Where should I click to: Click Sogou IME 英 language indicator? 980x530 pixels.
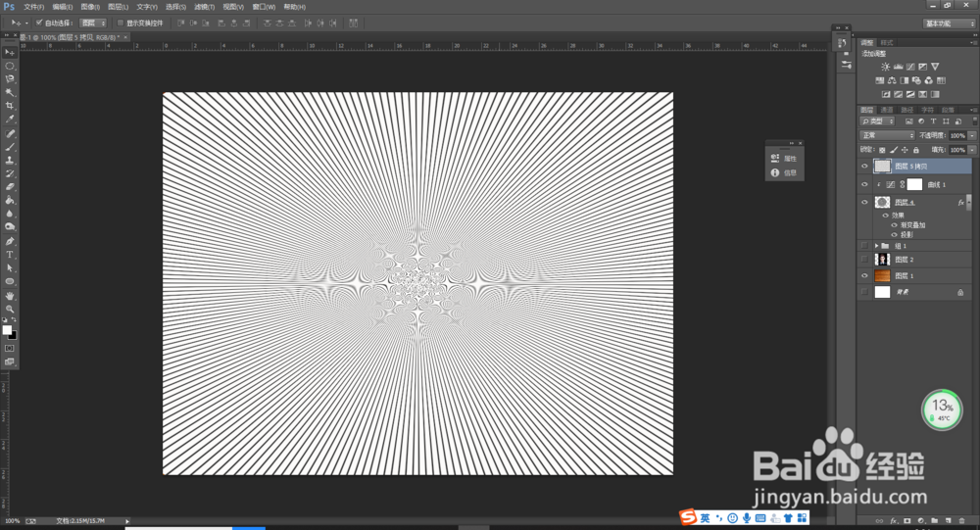(705, 518)
